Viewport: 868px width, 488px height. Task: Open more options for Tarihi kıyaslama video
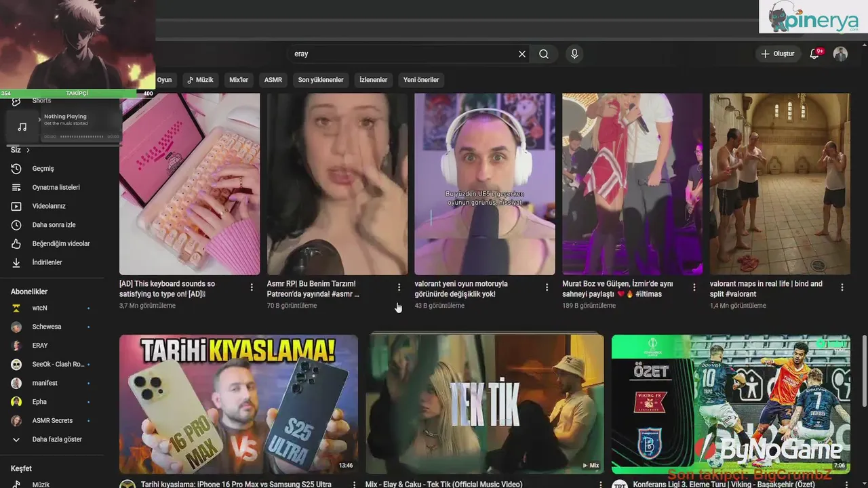pos(354,485)
